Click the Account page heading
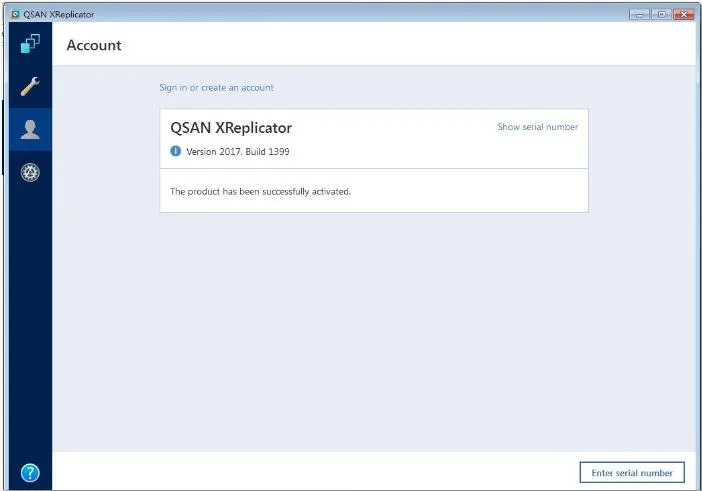702x491 pixels. (94, 45)
